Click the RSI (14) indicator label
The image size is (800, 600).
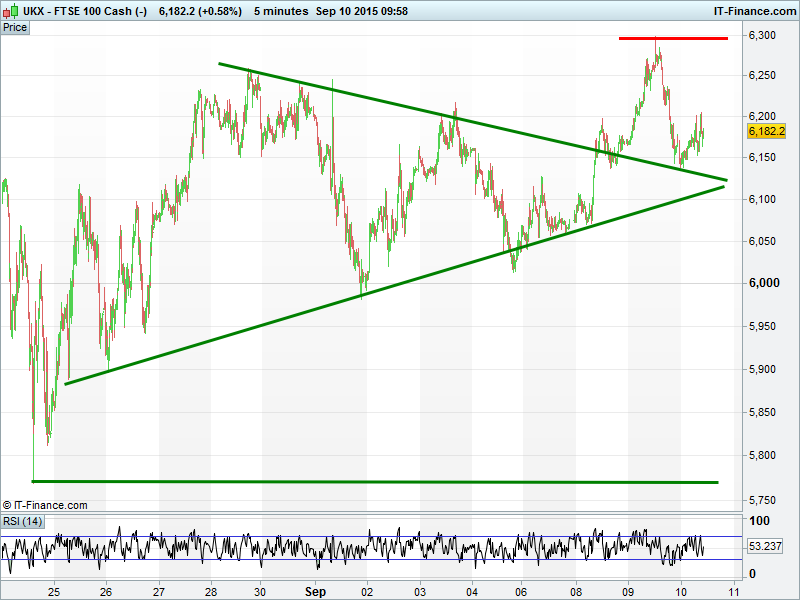pyautogui.click(x=22, y=521)
